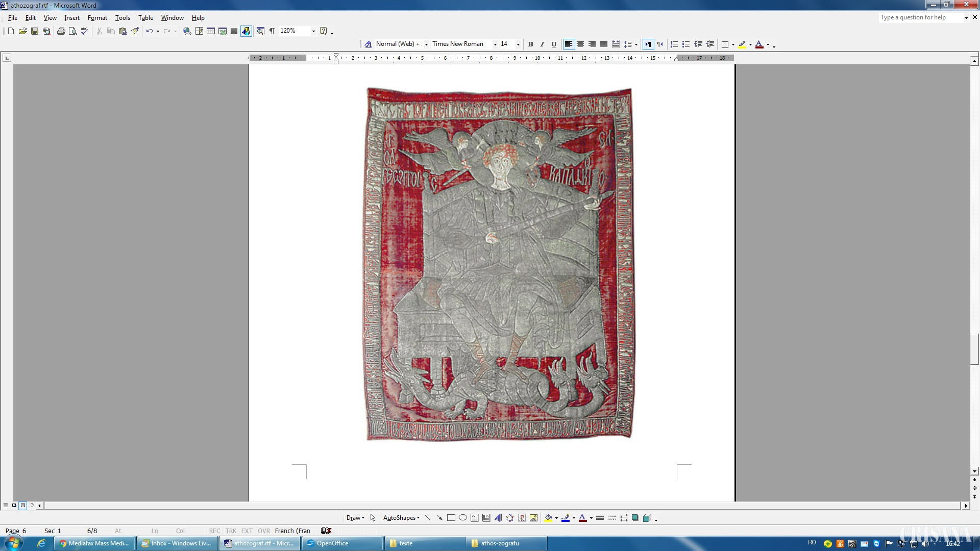Select the Oval shape tool
Image resolution: width=980 pixels, height=551 pixels.
[463, 518]
